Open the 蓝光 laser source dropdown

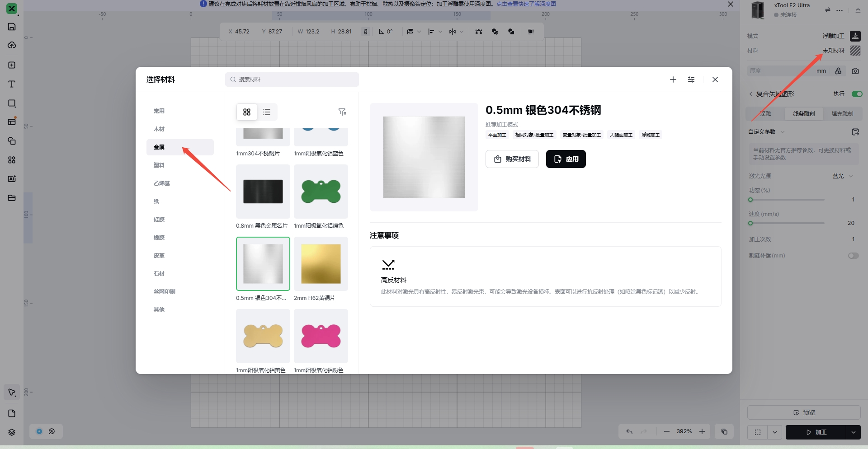843,176
